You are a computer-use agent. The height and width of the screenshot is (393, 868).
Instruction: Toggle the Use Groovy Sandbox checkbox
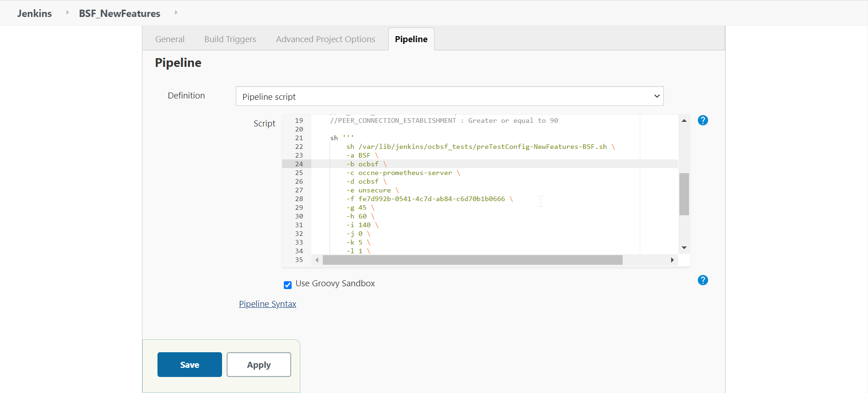(x=288, y=285)
